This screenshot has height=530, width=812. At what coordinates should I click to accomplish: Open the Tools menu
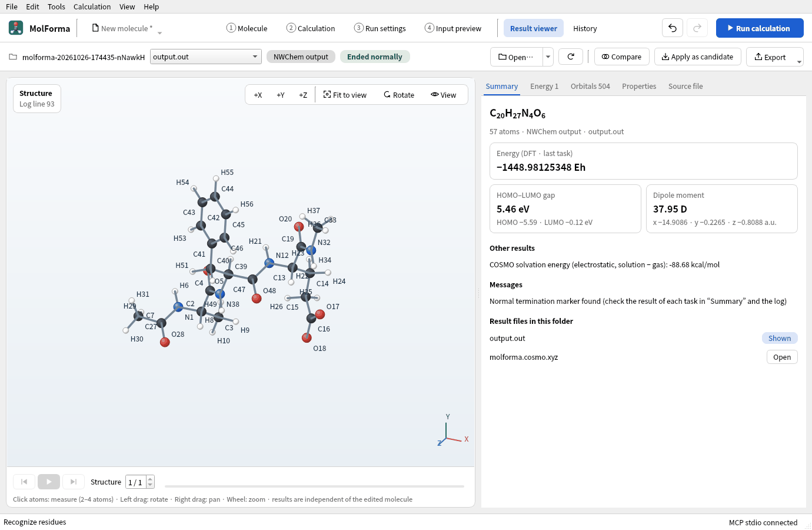[x=56, y=6]
